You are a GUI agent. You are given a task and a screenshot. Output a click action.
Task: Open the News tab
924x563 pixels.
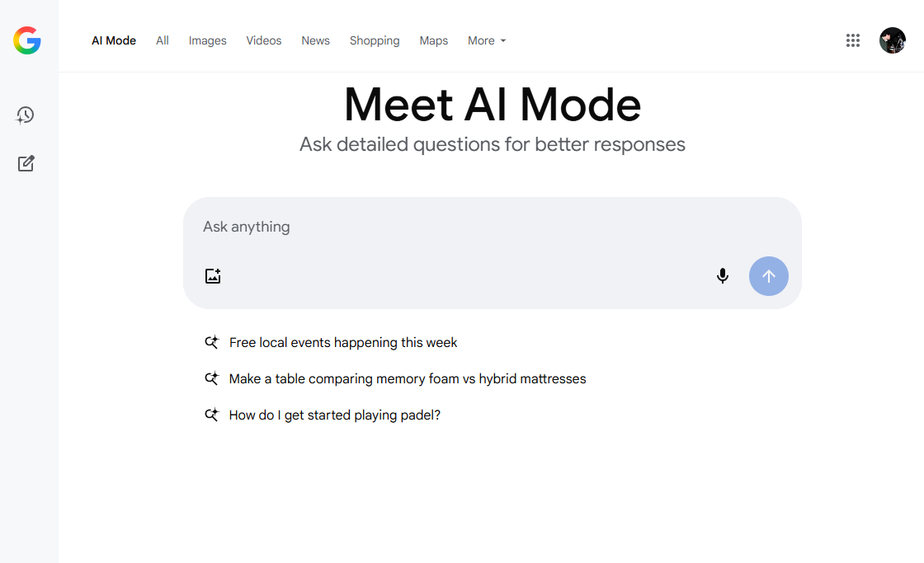(x=315, y=40)
